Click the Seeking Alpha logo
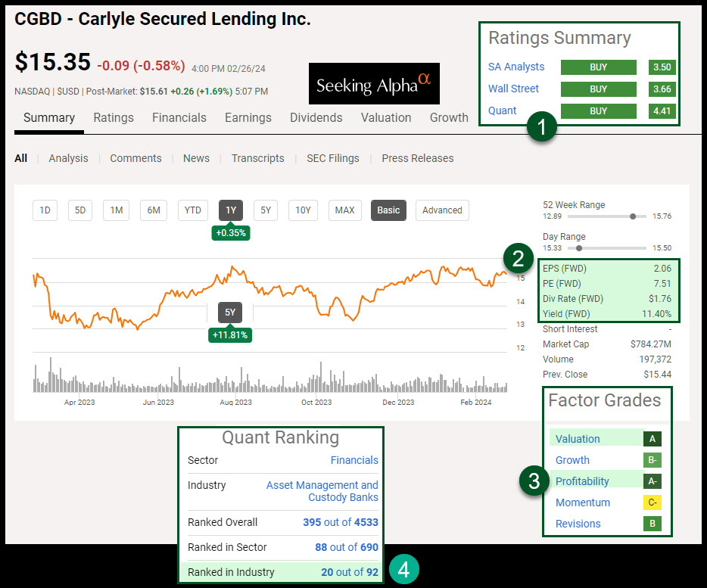 point(374,84)
